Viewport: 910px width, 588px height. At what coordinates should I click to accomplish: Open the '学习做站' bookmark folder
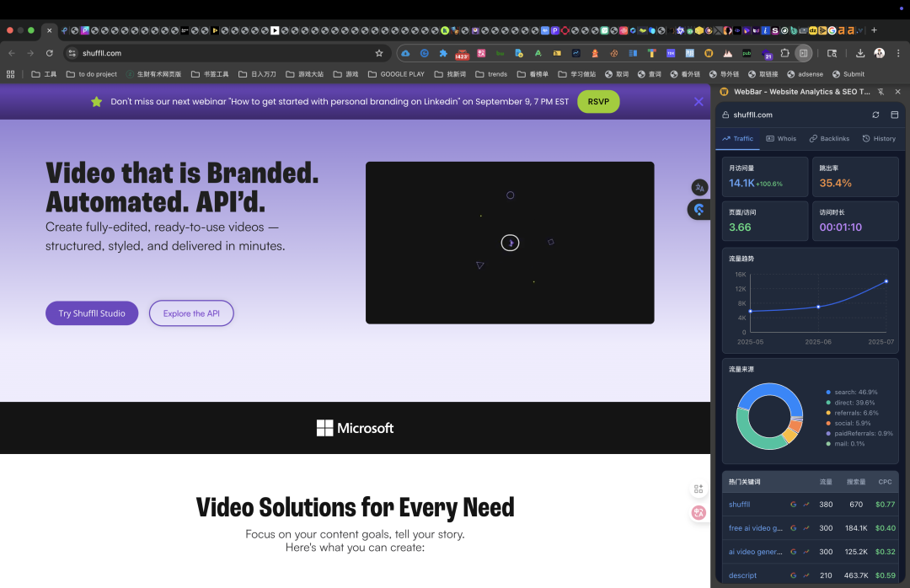coord(577,74)
